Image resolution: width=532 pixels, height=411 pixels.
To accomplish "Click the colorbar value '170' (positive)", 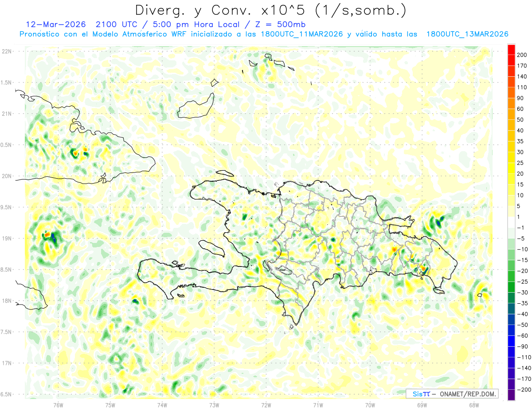I will (522, 66).
